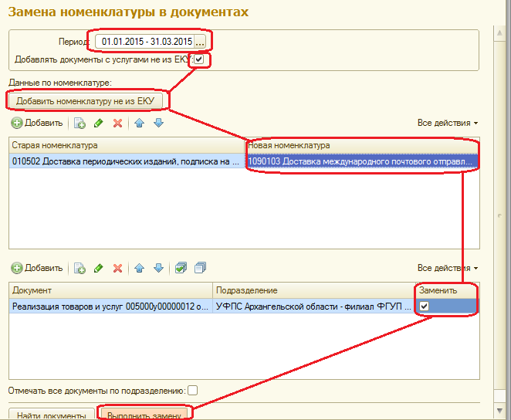Click the green plus Добавить icon in the documents toolbar
Screen dimensions: 511x420
(17, 268)
